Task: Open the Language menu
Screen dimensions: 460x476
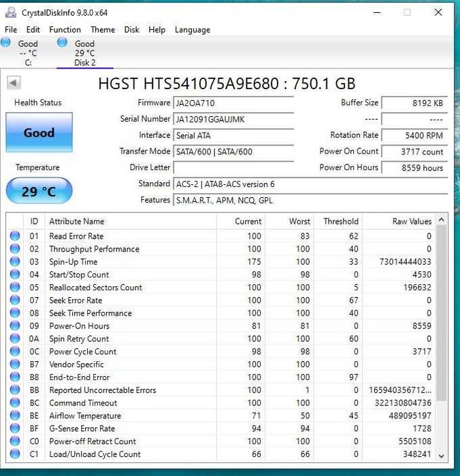Action: click(x=193, y=30)
